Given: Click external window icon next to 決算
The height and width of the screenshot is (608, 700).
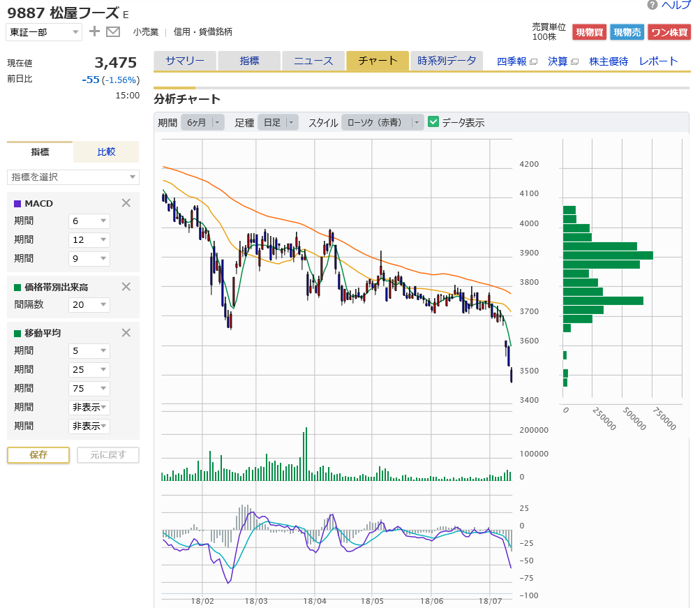Looking at the screenshot, I should [x=574, y=61].
